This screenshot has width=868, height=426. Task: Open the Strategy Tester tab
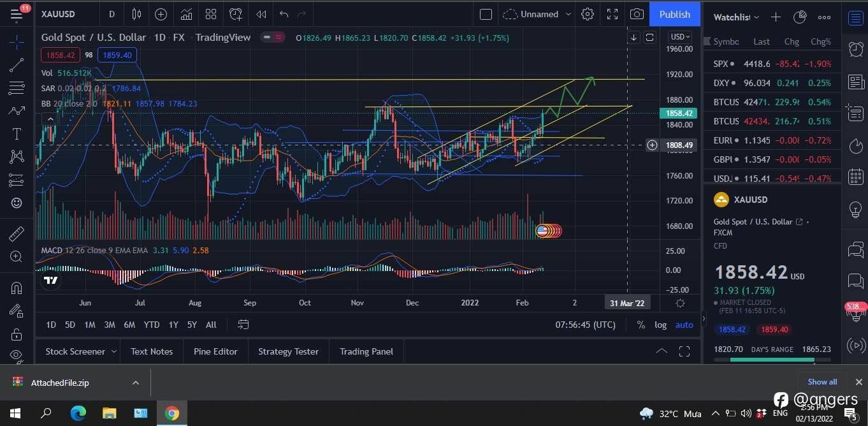click(288, 351)
